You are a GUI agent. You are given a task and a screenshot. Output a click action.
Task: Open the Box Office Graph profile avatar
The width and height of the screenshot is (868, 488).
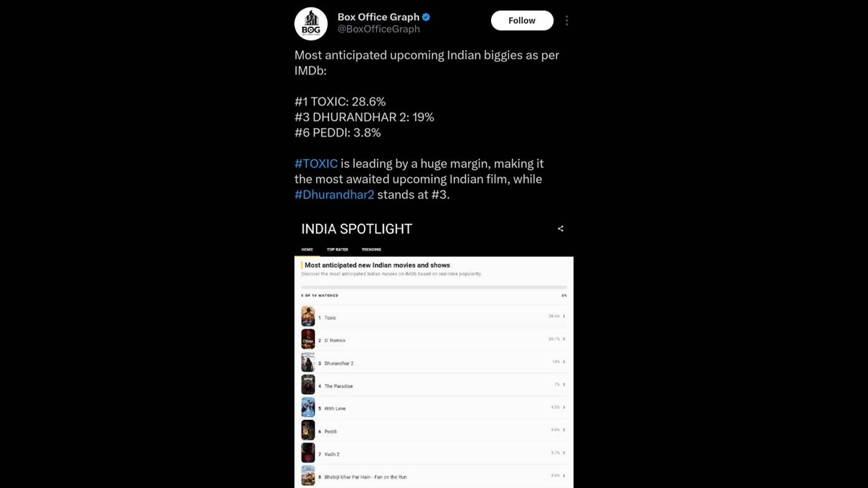pos(311,23)
